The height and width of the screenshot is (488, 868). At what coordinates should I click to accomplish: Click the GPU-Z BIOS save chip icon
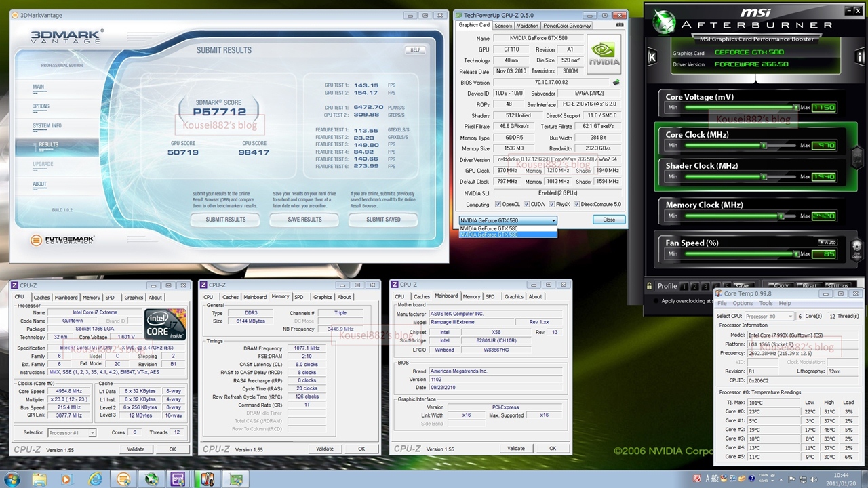pos(616,83)
